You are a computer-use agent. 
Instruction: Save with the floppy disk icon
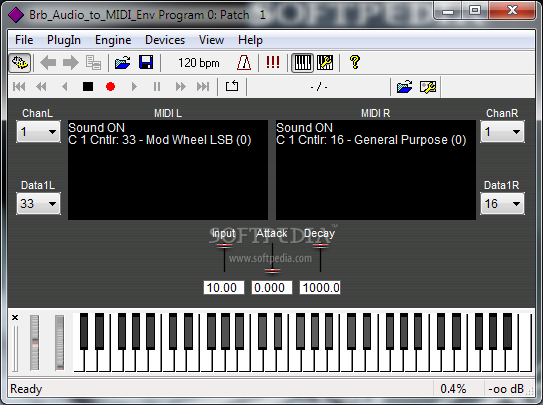point(146,63)
